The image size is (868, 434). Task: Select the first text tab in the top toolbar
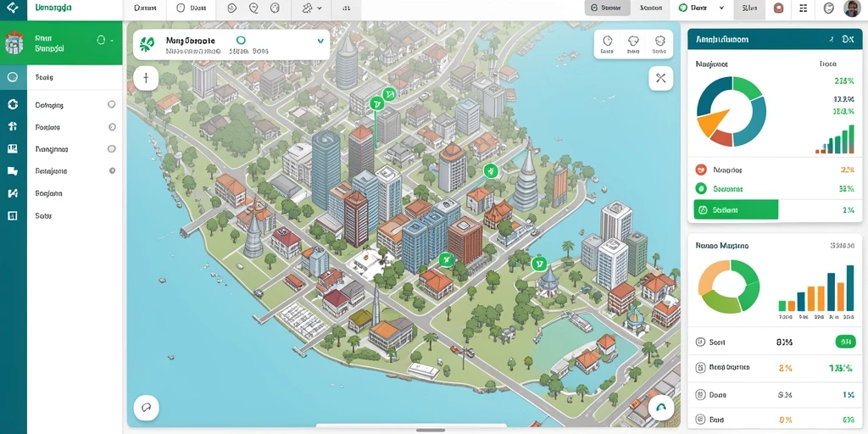[145, 8]
